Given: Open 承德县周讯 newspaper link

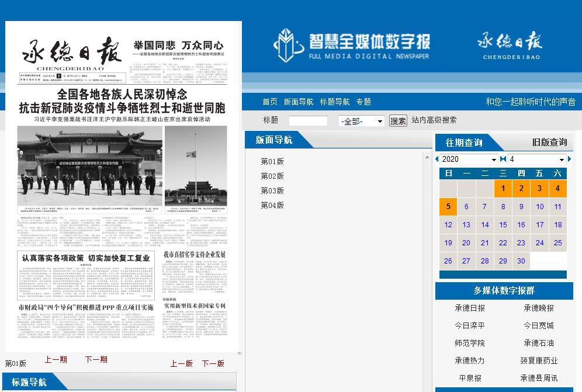Looking at the screenshot, I should [539, 378].
